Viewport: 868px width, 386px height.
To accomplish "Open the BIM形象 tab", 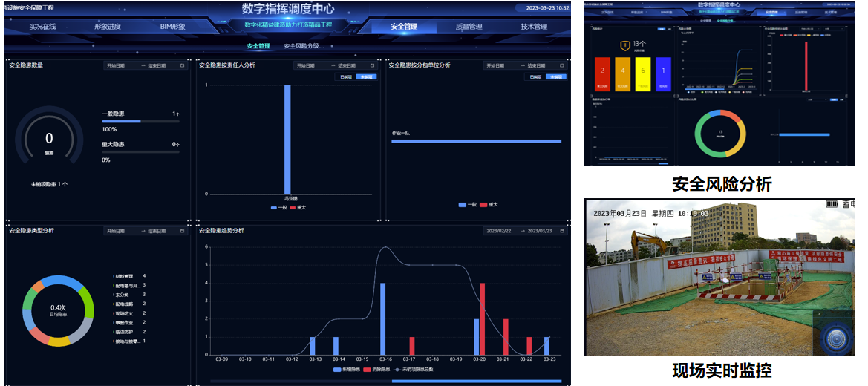I will click(x=172, y=27).
